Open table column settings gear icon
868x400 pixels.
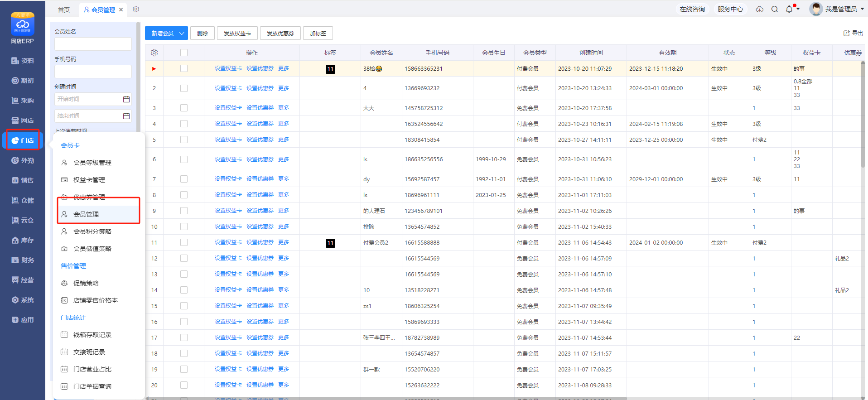click(154, 53)
